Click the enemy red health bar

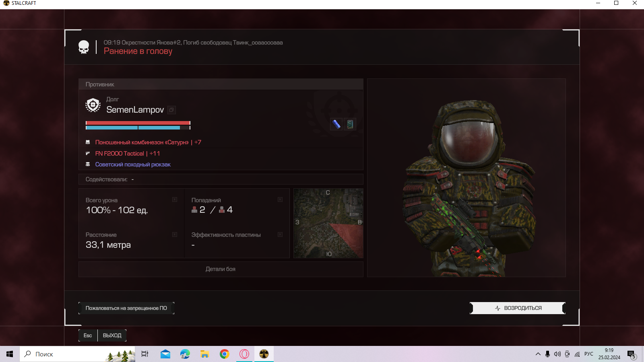pyautogui.click(x=138, y=123)
